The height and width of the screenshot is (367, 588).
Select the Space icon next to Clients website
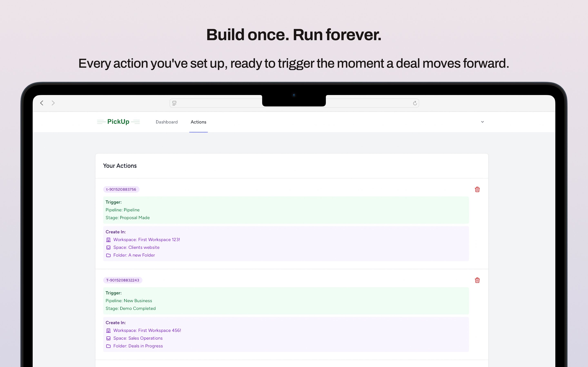(x=108, y=248)
